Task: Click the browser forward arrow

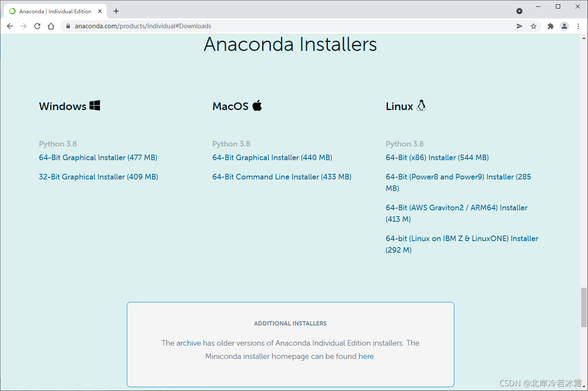Action: coord(24,26)
